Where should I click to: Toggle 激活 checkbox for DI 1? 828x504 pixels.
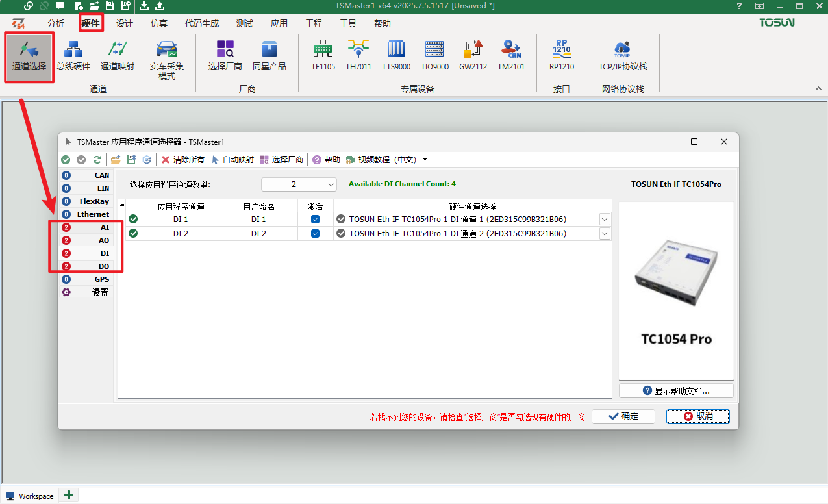coord(315,220)
